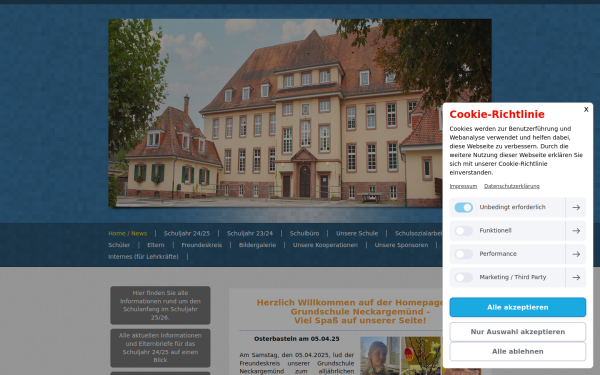This screenshot has width=600, height=375.
Task: Open the Unsere Schule menu item
Action: [x=357, y=233]
